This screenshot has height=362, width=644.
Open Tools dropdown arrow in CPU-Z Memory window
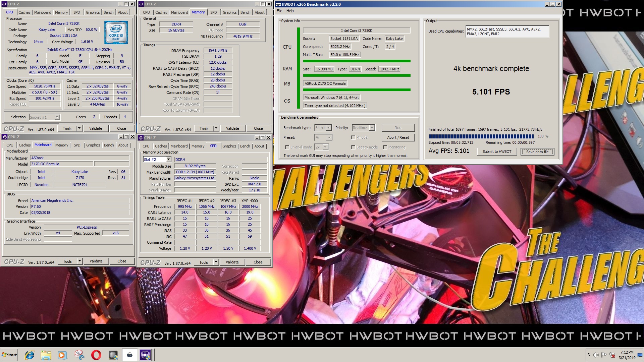tap(216, 128)
